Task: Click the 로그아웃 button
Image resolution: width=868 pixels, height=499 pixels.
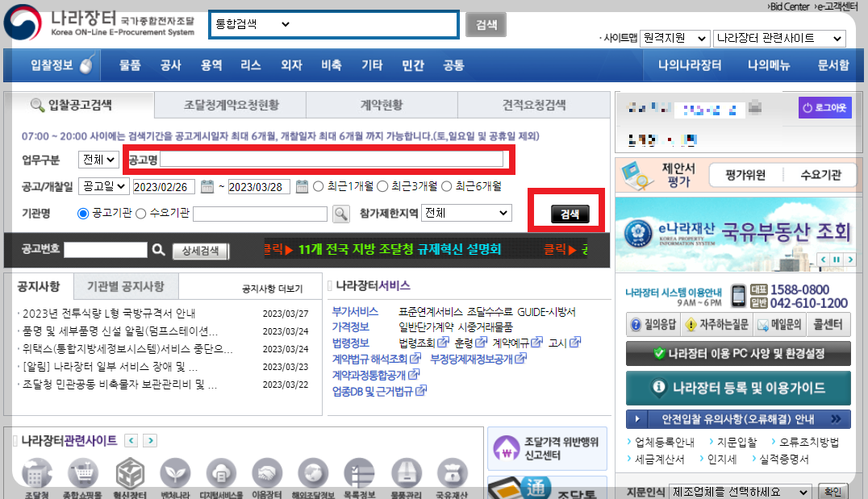Action: pos(824,107)
